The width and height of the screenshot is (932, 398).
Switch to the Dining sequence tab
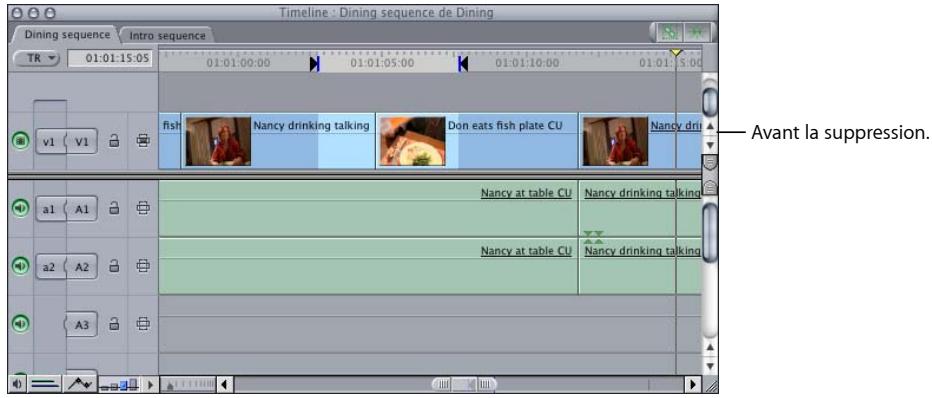(67, 34)
